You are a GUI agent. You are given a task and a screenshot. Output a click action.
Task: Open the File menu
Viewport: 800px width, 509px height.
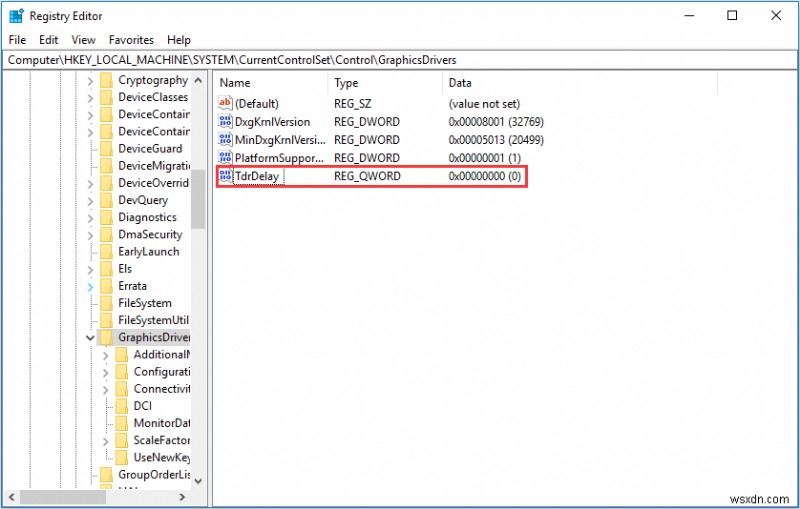[x=17, y=40]
